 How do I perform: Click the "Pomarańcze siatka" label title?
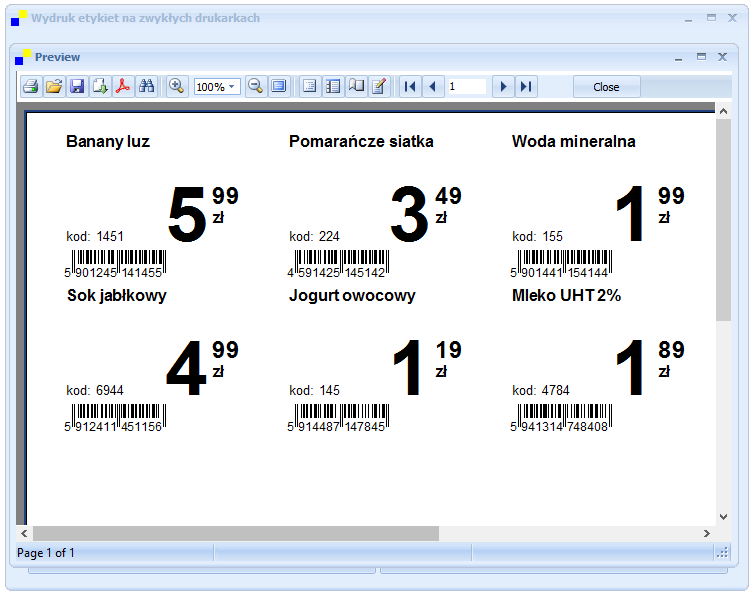coord(361,142)
